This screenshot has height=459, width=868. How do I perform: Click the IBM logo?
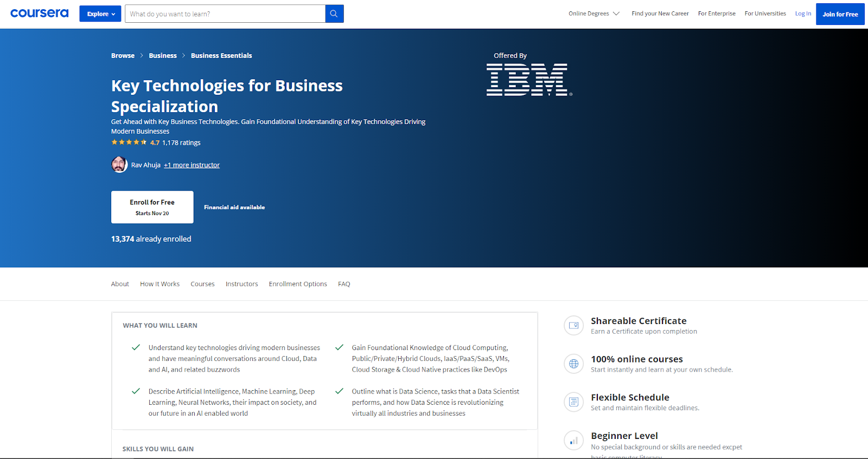529,80
